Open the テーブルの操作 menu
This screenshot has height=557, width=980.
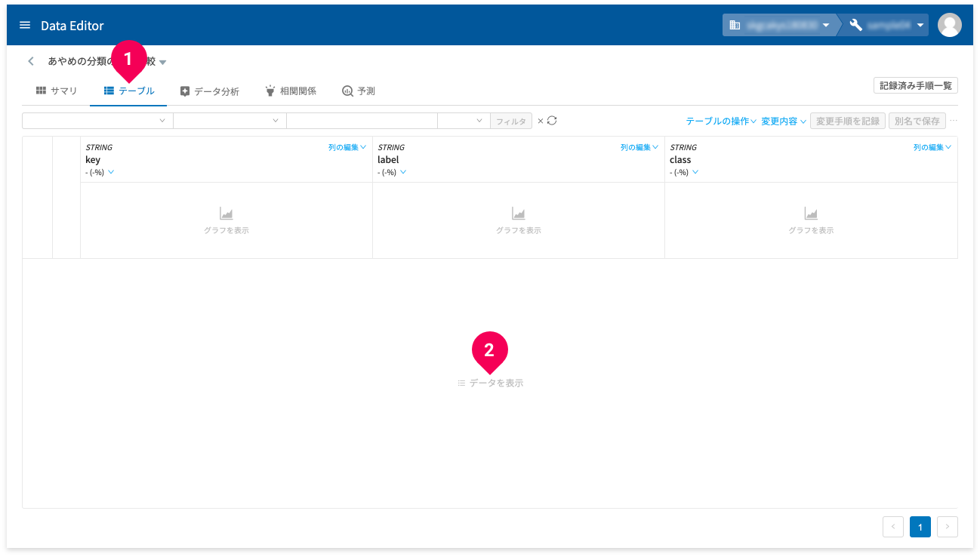(x=721, y=121)
